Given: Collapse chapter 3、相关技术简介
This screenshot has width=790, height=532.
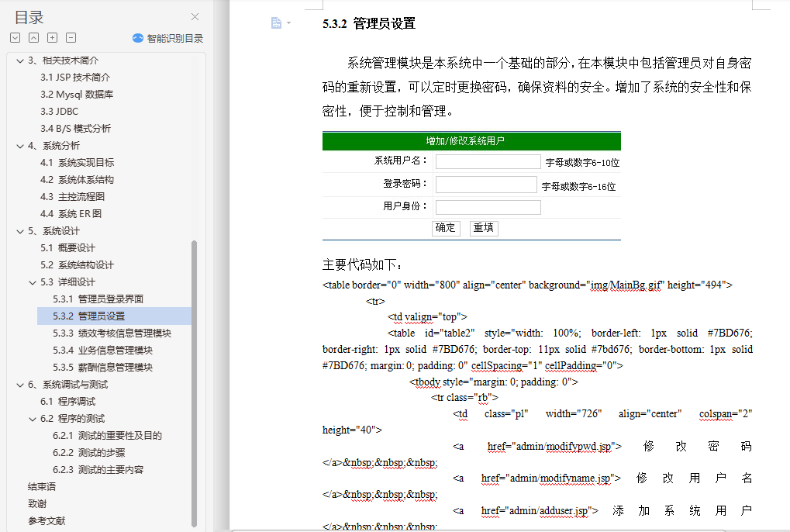Looking at the screenshot, I should [20, 61].
